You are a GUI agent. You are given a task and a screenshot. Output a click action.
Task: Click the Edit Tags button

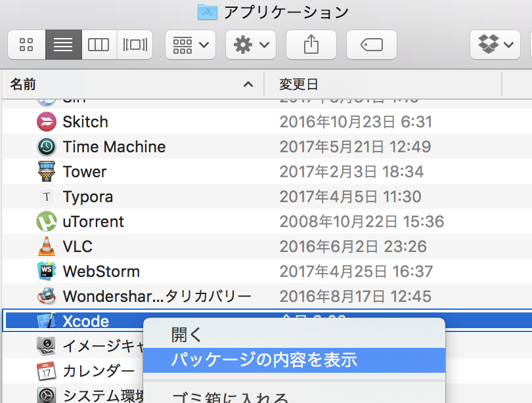coord(372,45)
